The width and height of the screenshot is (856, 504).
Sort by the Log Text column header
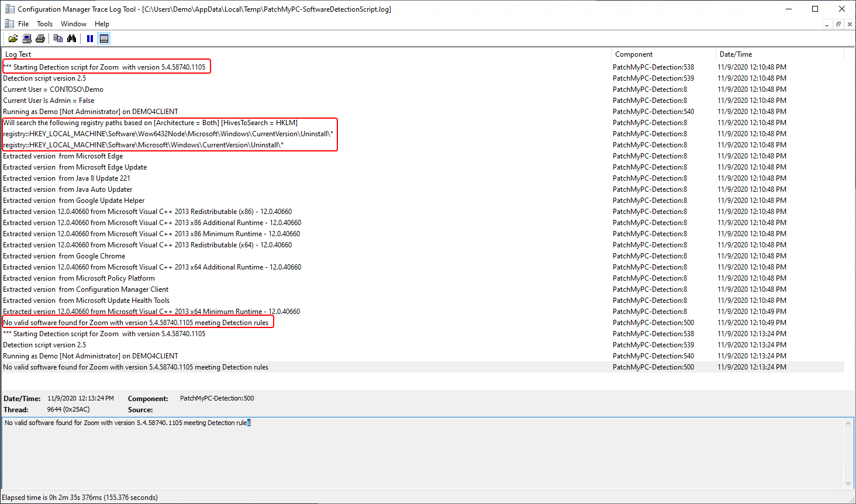point(306,54)
